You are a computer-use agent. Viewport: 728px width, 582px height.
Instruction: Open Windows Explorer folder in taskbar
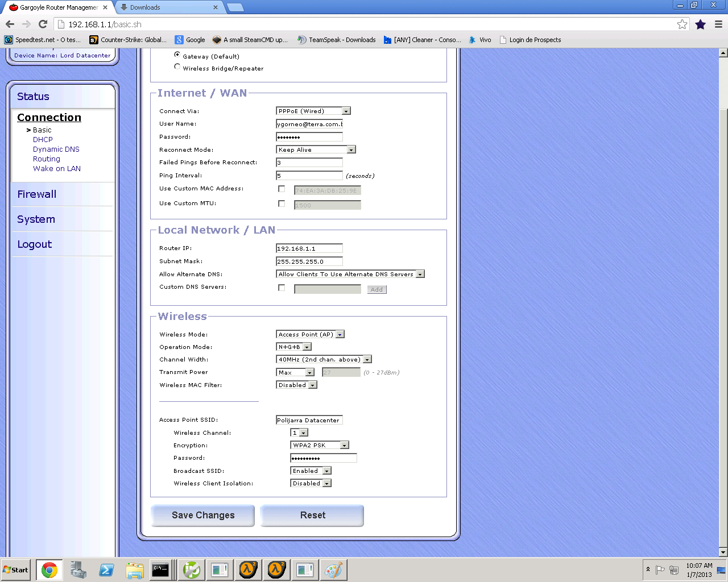(x=135, y=570)
